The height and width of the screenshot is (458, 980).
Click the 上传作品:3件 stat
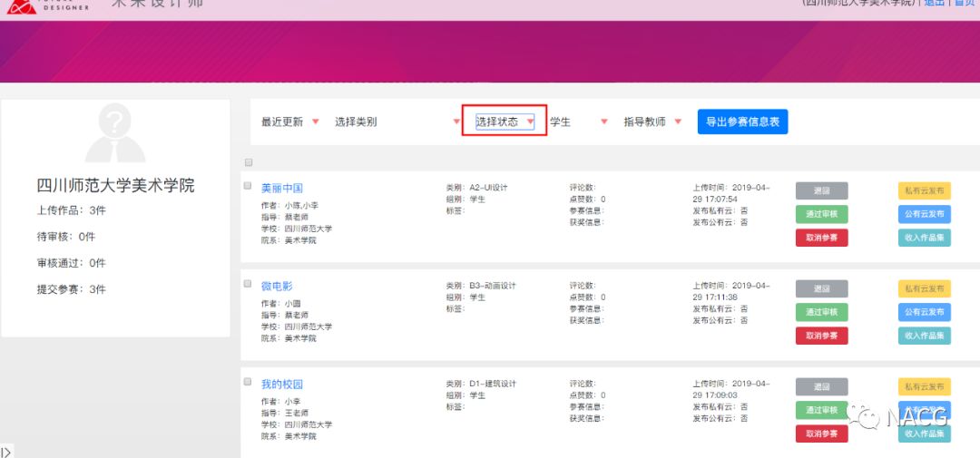(72, 210)
